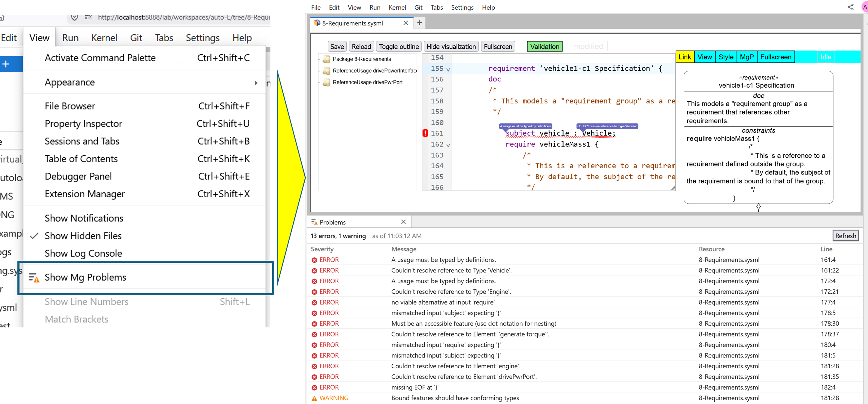Click the Refresh button in Problems
The width and height of the screenshot is (868, 404).
[845, 236]
